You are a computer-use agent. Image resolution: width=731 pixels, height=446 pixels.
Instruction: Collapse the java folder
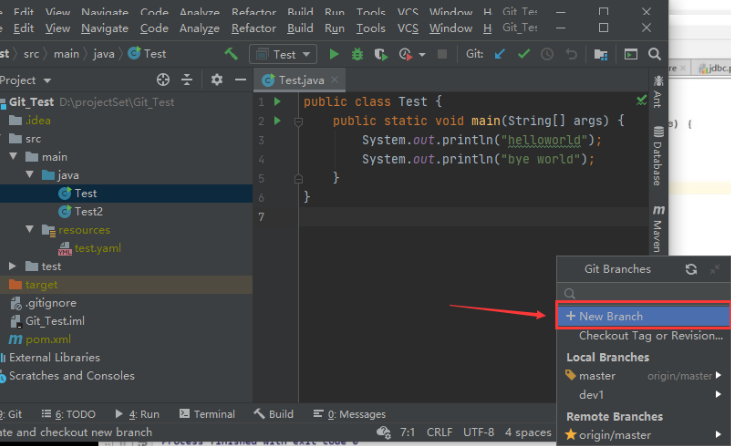tap(30, 175)
